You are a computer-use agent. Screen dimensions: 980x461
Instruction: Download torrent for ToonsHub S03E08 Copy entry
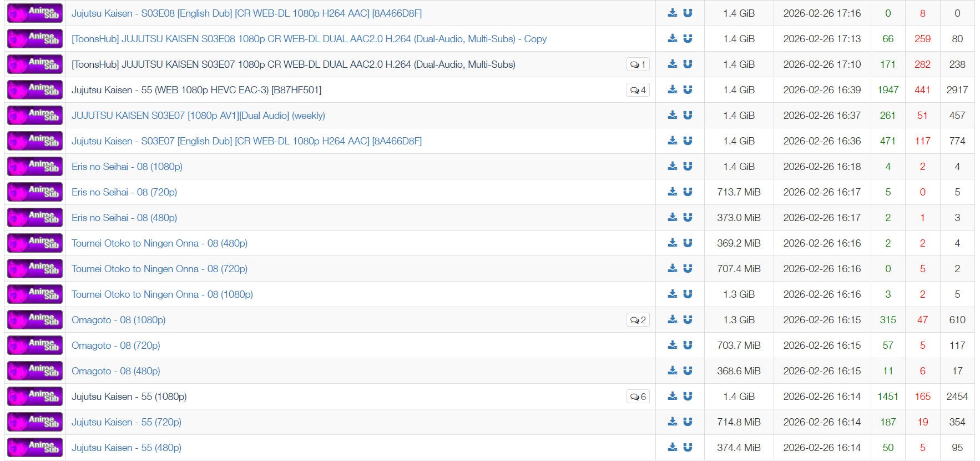(672, 38)
